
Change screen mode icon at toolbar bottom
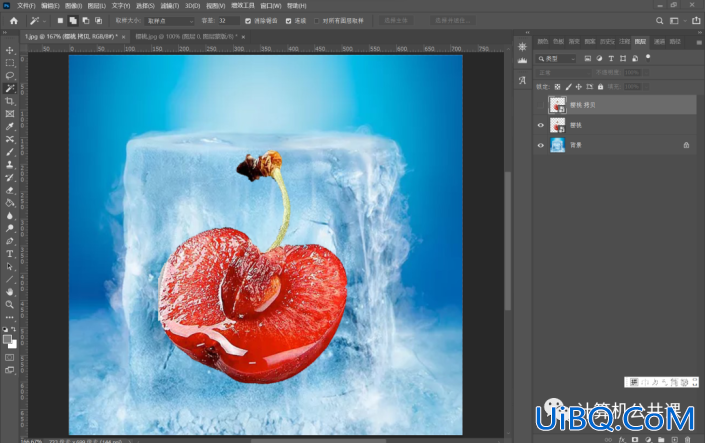[9, 370]
